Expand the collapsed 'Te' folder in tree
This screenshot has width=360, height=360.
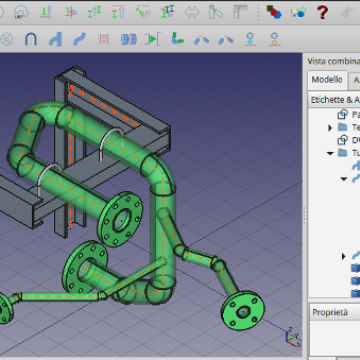click(x=330, y=128)
